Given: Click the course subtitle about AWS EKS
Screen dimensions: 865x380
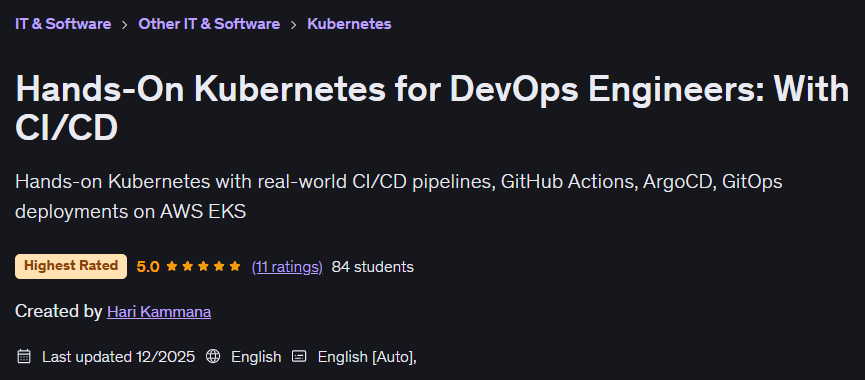Looking at the screenshot, I should pyautogui.click(x=398, y=196).
